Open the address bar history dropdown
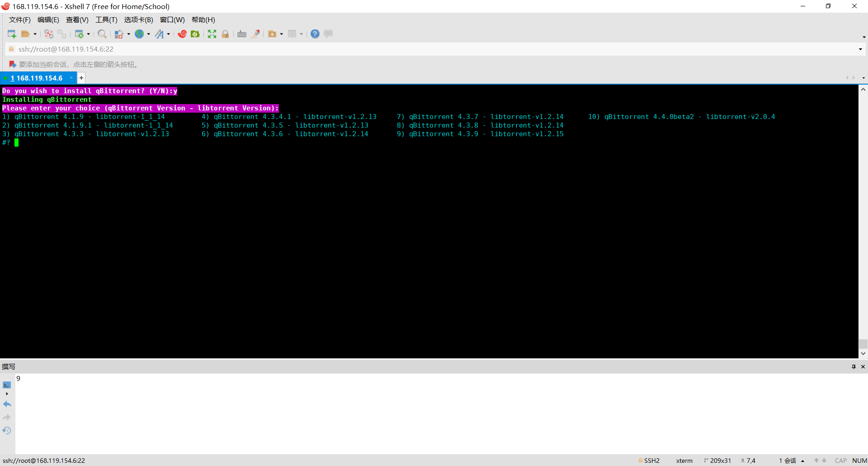The height and width of the screenshot is (466, 868). click(x=860, y=49)
